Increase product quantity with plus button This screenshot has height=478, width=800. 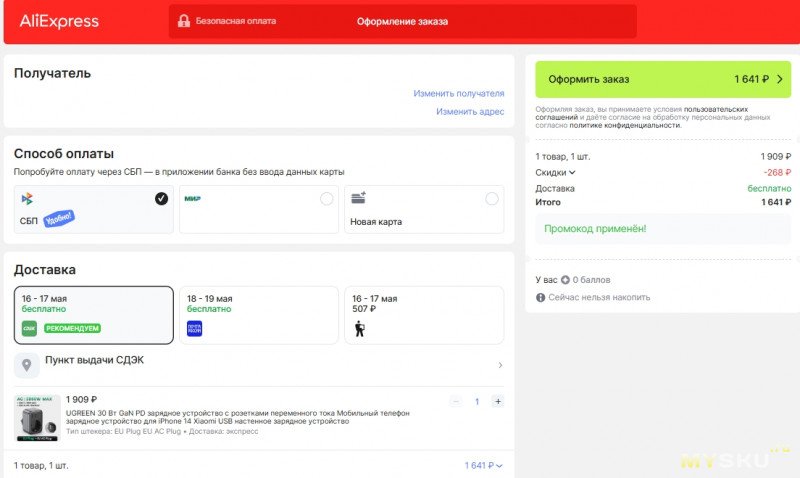pyautogui.click(x=497, y=401)
